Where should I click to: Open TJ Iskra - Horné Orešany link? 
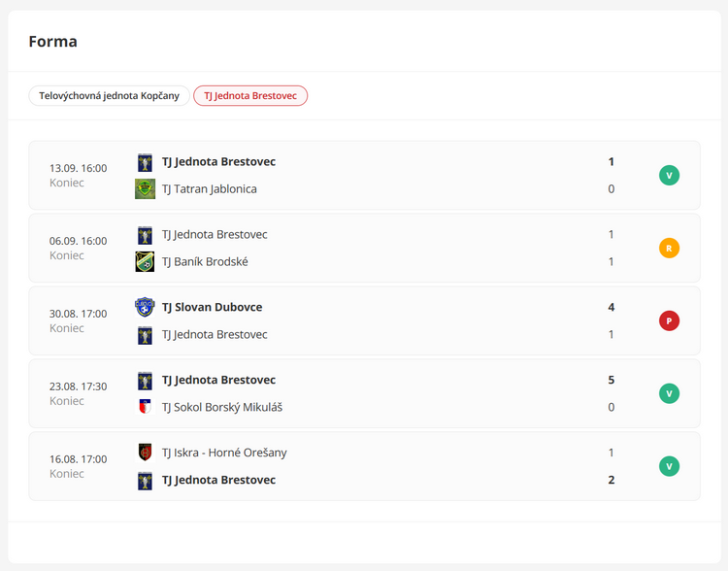(x=224, y=453)
